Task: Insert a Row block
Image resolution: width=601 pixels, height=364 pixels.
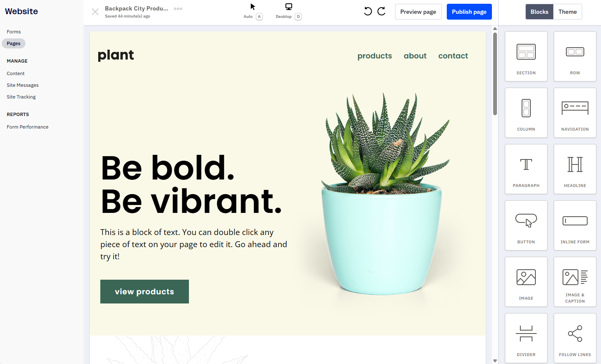Action: 575,56
